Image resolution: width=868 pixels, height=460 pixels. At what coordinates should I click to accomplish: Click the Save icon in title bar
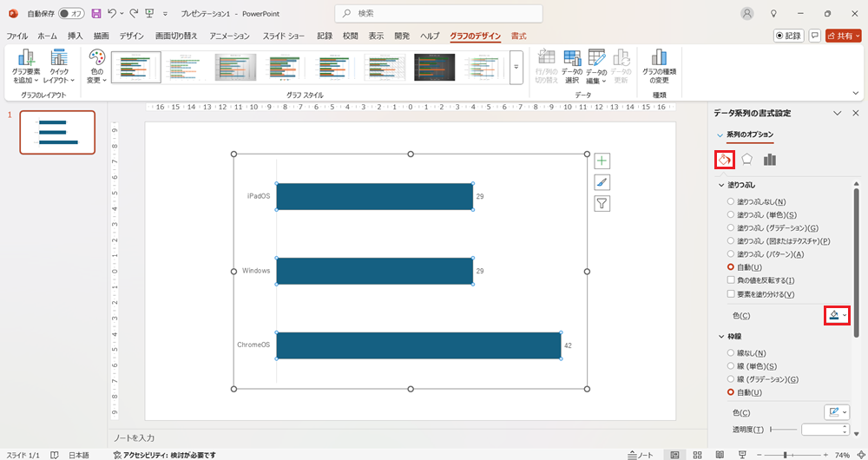(x=96, y=13)
